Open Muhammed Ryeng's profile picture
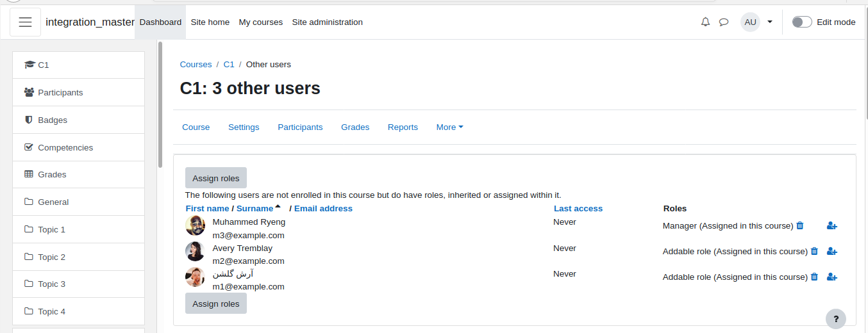 point(195,225)
